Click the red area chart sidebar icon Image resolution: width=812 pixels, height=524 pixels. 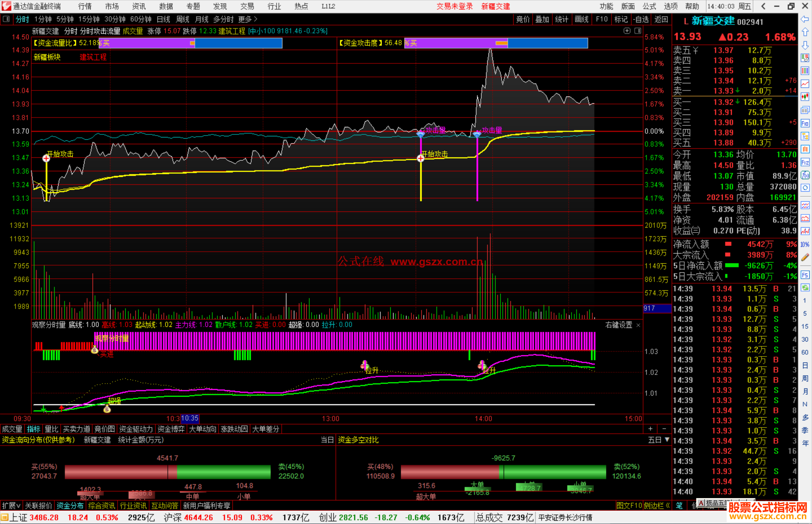pos(805,218)
